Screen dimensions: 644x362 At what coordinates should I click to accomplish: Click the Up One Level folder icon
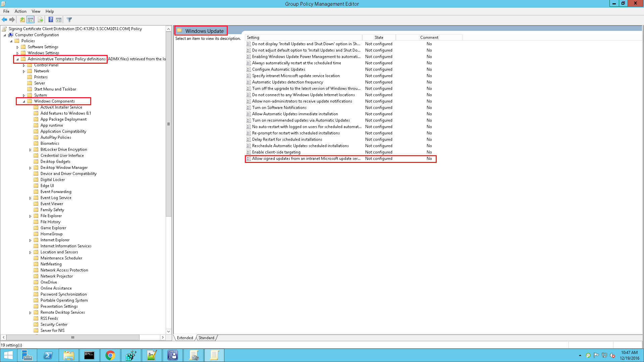(22, 20)
